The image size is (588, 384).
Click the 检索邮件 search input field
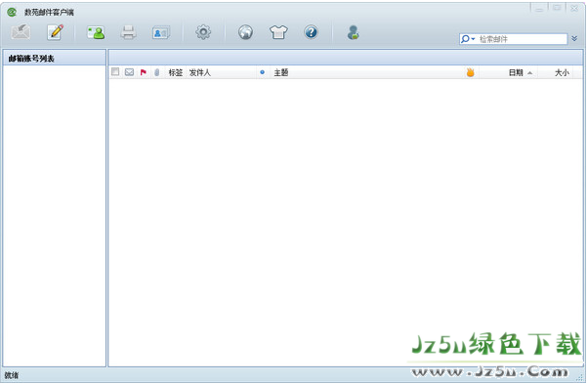[x=523, y=39]
